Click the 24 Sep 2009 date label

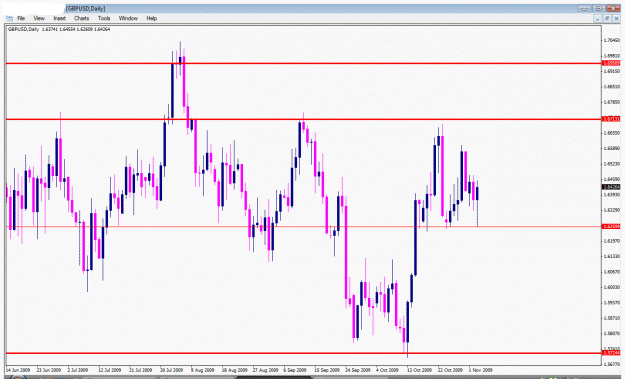point(358,370)
